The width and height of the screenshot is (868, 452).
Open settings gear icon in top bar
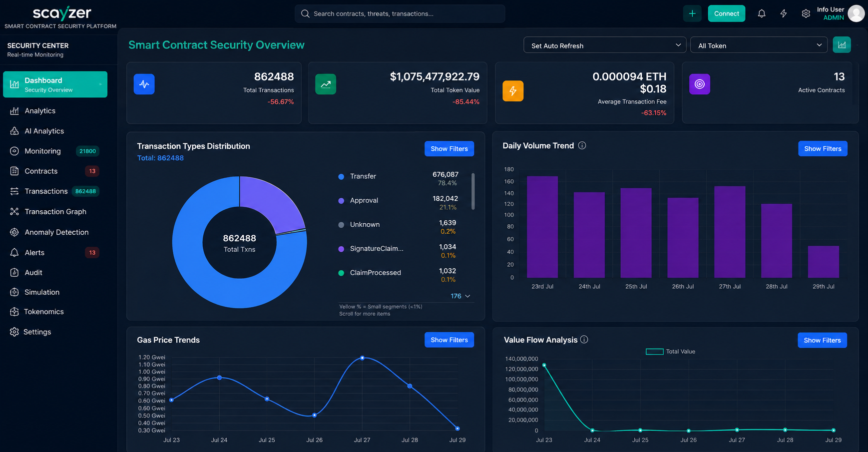point(806,14)
